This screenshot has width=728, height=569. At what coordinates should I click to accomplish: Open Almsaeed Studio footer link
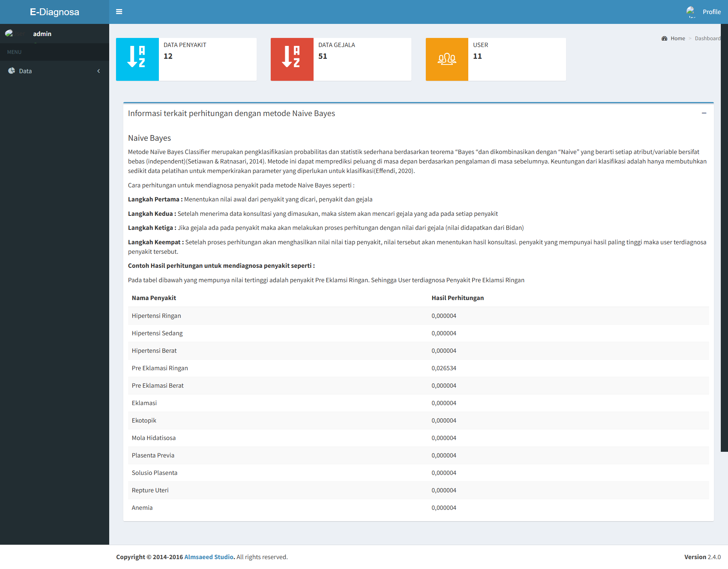coord(209,557)
